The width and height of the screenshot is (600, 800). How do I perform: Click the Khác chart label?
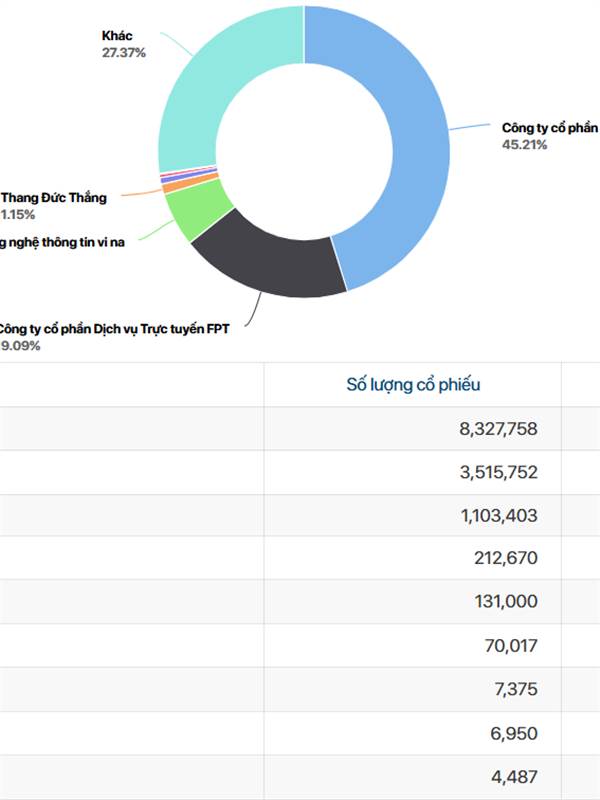click(x=117, y=37)
